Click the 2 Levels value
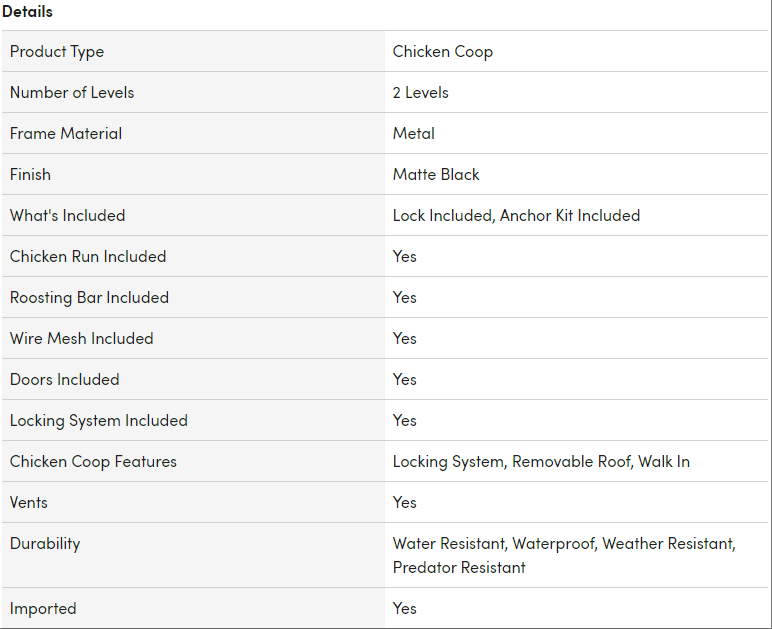This screenshot has height=629, width=772. coord(420,92)
